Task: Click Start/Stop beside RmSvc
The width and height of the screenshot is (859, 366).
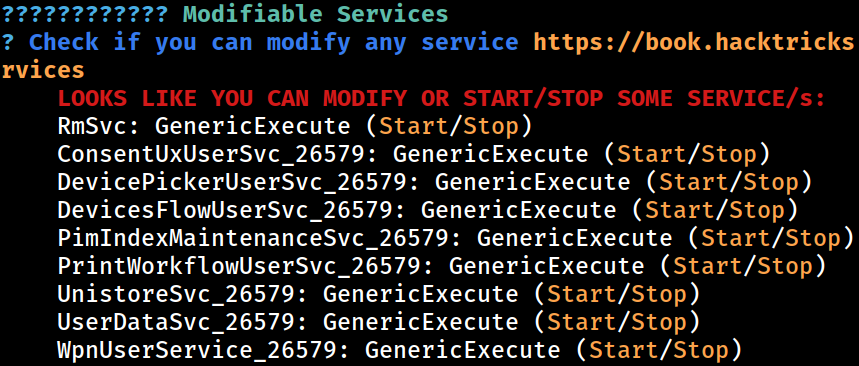Action: pyautogui.click(x=449, y=127)
